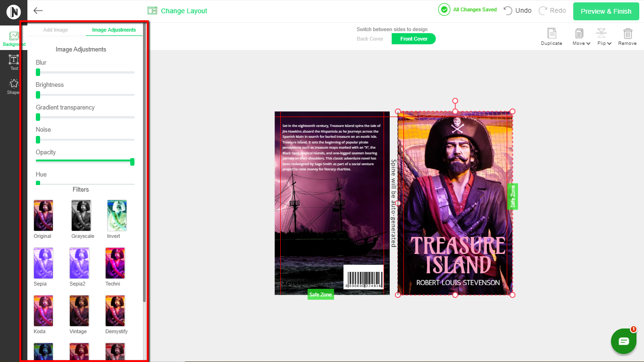Viewport: 644px width, 362px height.
Task: Click the back arrow icon
Action: (x=38, y=10)
